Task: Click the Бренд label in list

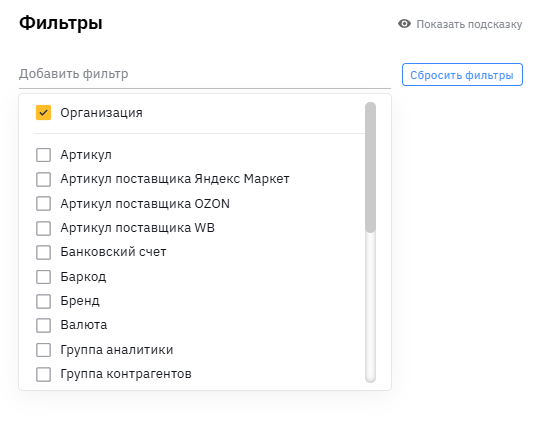Action: tap(80, 301)
